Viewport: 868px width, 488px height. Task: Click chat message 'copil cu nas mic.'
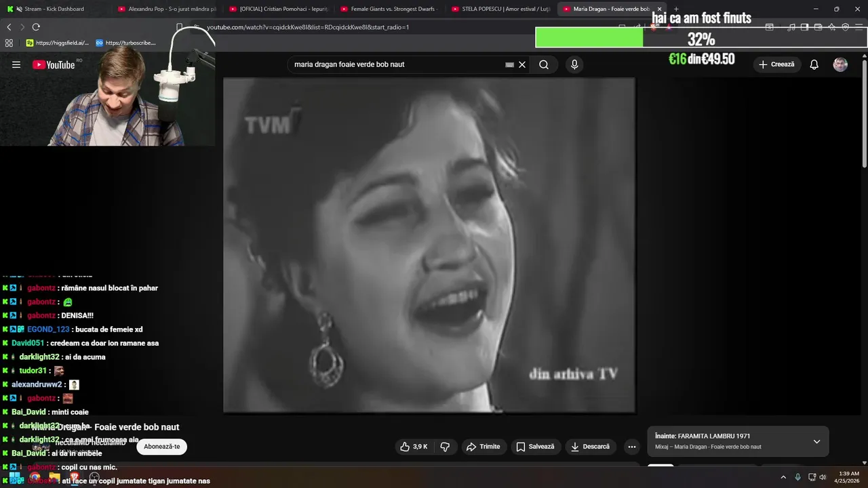[x=89, y=467]
